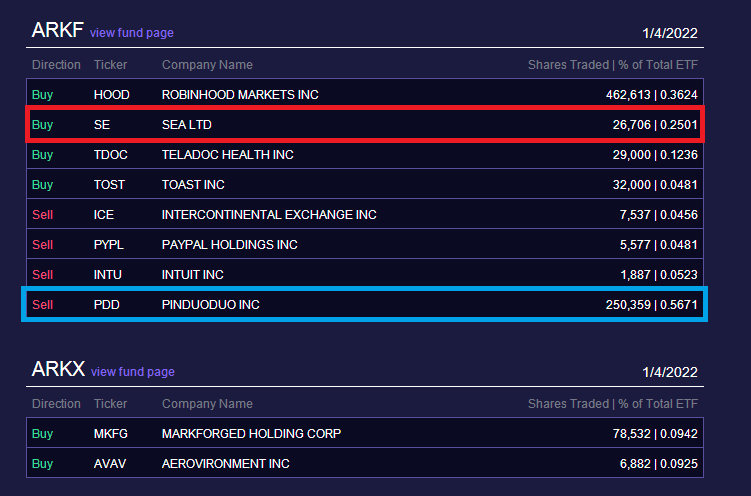This screenshot has height=496, width=751.
Task: Click the Sell label in the PDD row
Action: (42, 305)
